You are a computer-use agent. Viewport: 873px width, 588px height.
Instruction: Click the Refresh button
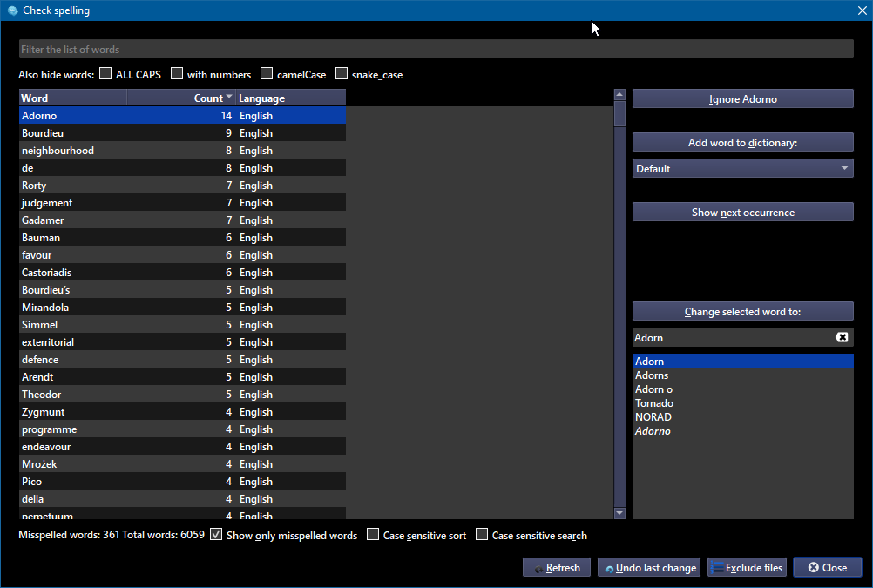[x=557, y=567]
